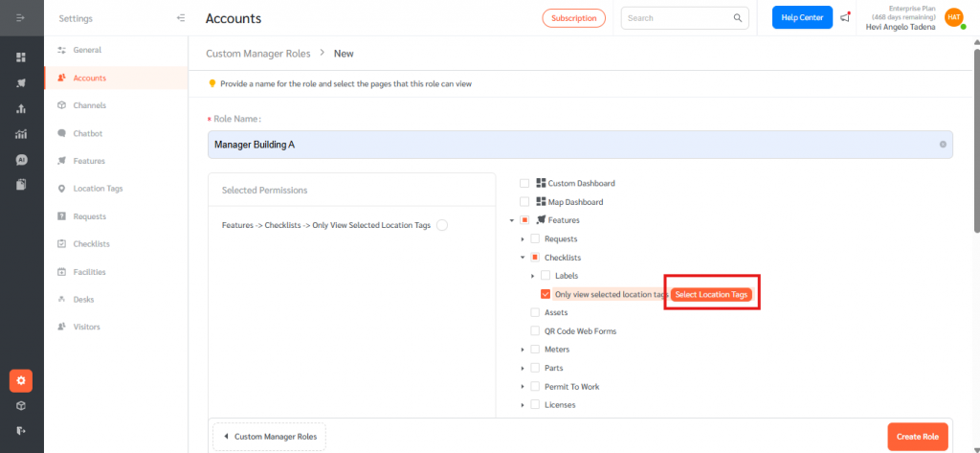The image size is (980, 453).
Task: Click the Create Role button
Action: (x=917, y=437)
